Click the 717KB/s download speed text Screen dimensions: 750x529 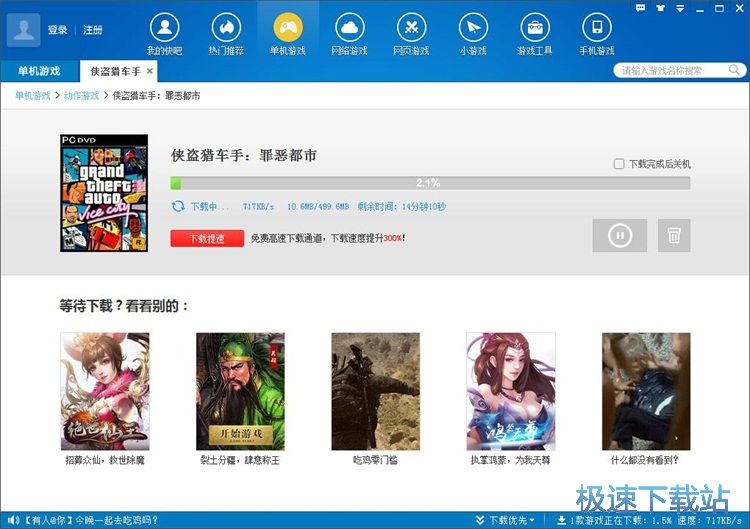coord(258,207)
